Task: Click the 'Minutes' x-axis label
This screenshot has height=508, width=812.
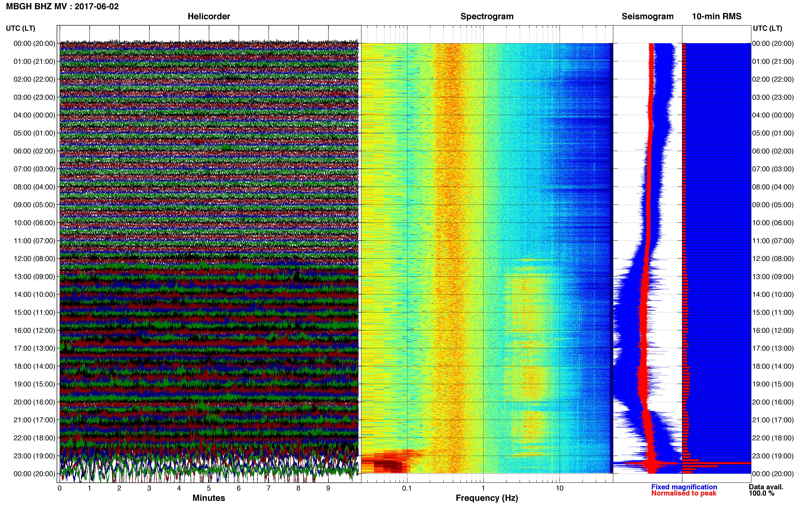Action: (209, 498)
